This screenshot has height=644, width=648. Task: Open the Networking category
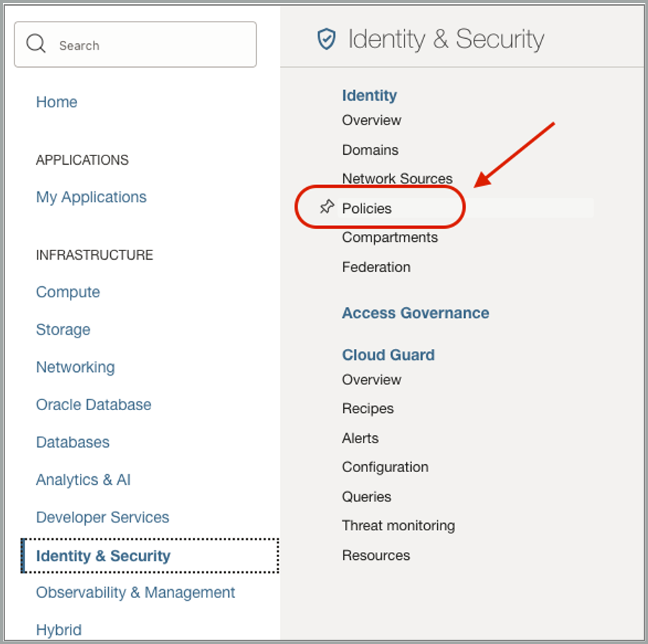[75, 367]
